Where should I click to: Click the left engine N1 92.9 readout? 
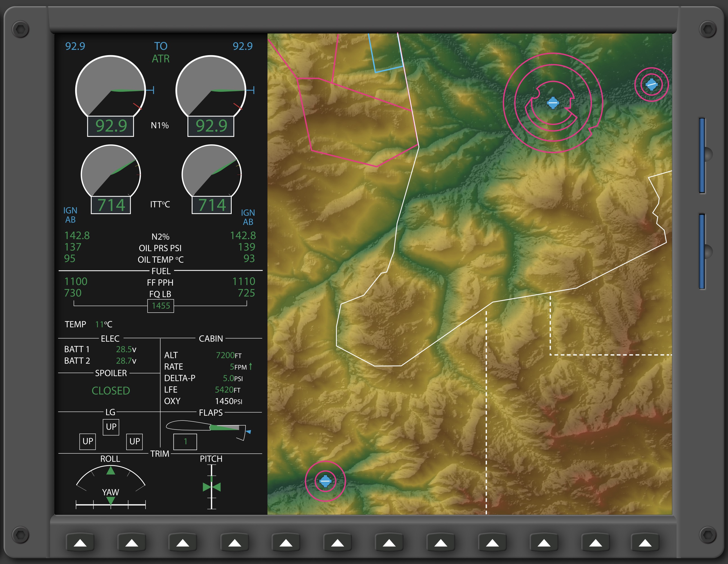tap(111, 126)
